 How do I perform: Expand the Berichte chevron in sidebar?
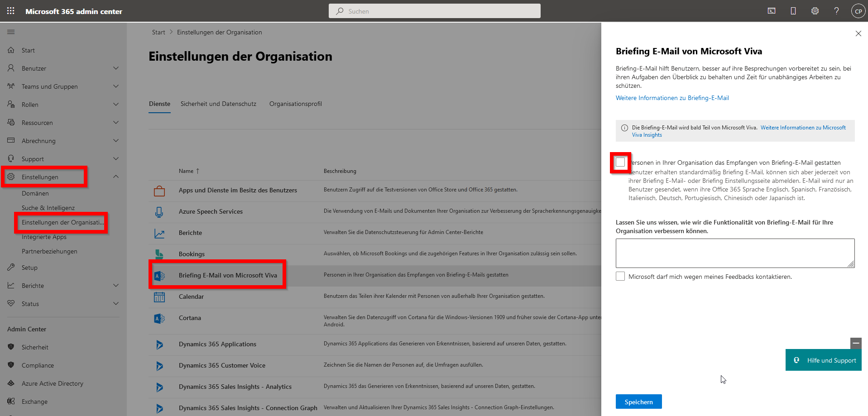click(116, 285)
